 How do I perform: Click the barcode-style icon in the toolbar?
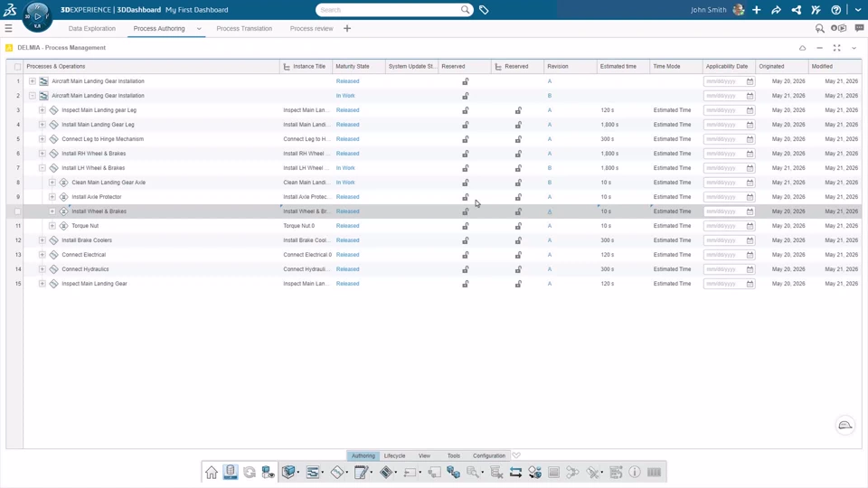(x=654, y=472)
